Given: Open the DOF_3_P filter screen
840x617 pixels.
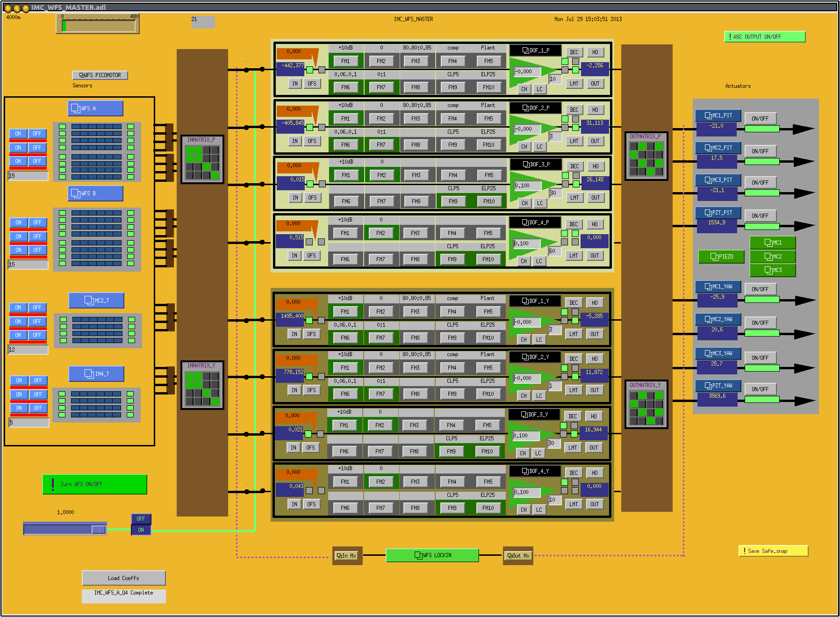Looking at the screenshot, I should point(536,165).
